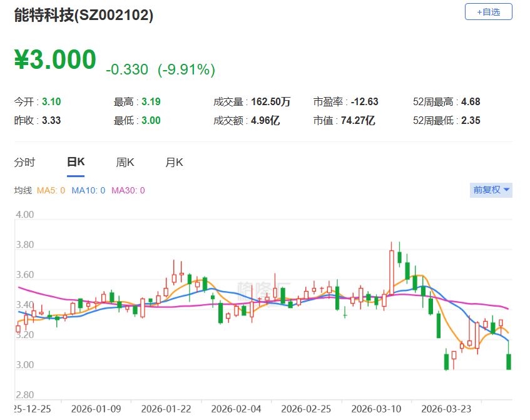Screen dimensions: 530x420
Task: Click the 2026-03-10 date axis label
Action: pyautogui.click(x=376, y=409)
